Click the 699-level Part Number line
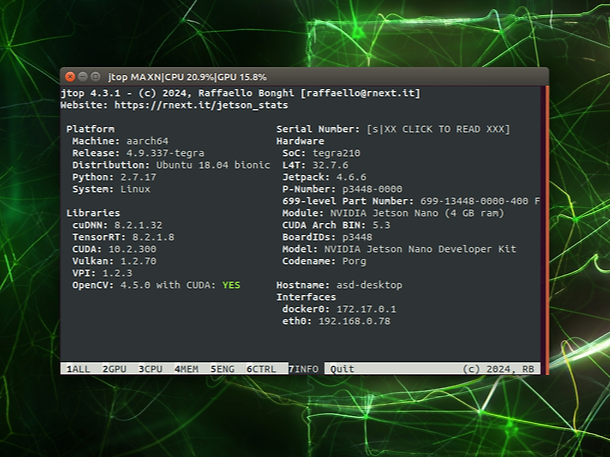Viewport: 610px width, 457px height. click(411, 201)
